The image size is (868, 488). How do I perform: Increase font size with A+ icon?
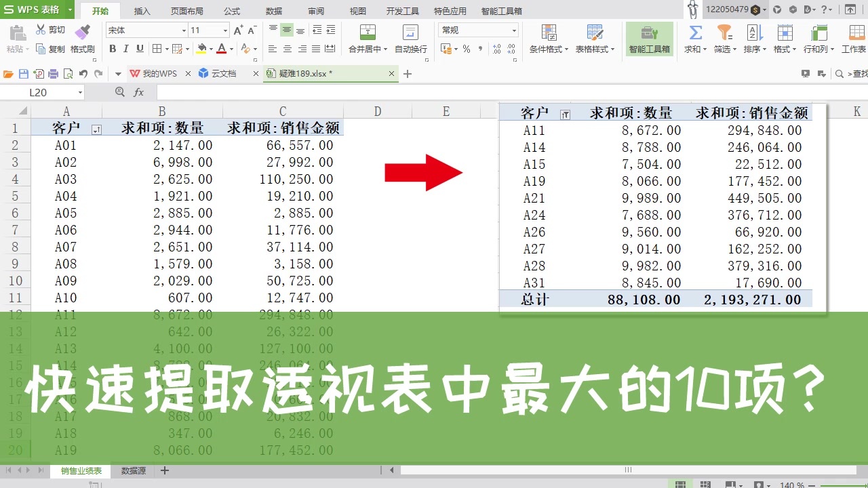coord(238,30)
